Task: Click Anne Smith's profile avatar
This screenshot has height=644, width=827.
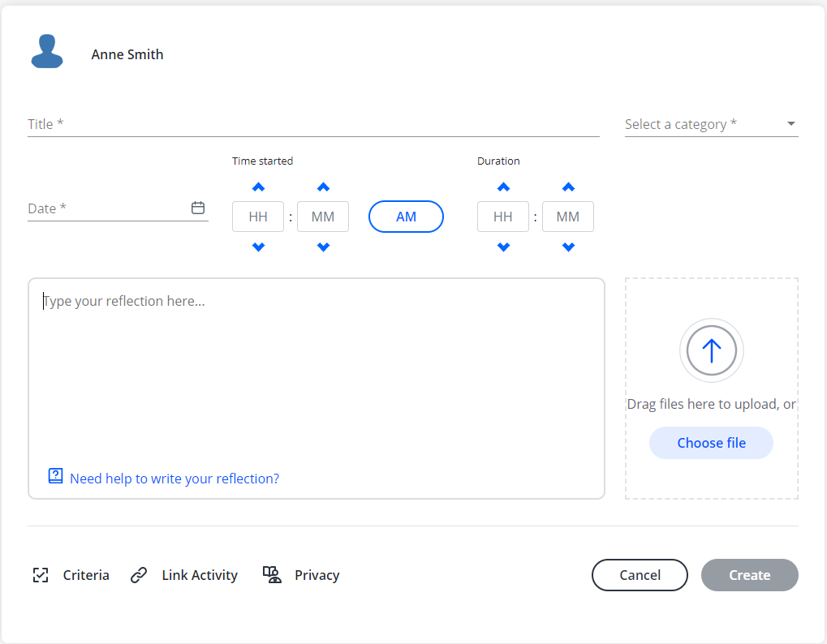Action: pos(47,51)
